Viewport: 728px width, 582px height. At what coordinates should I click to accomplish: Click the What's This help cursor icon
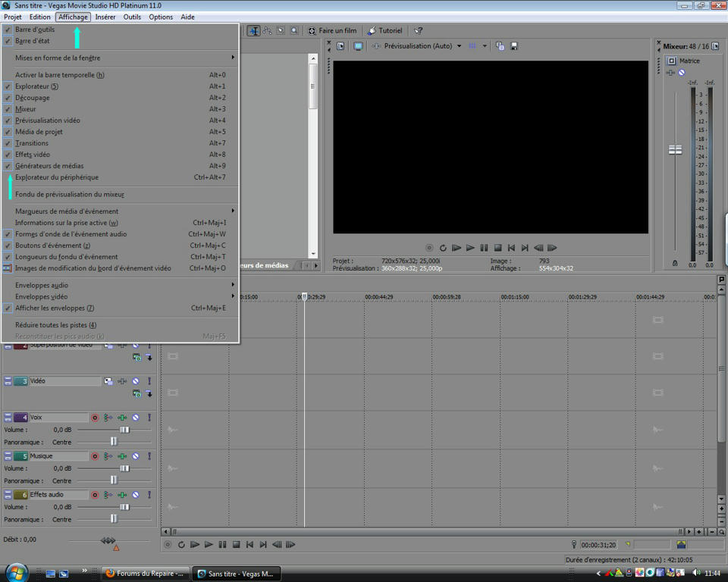(419, 30)
